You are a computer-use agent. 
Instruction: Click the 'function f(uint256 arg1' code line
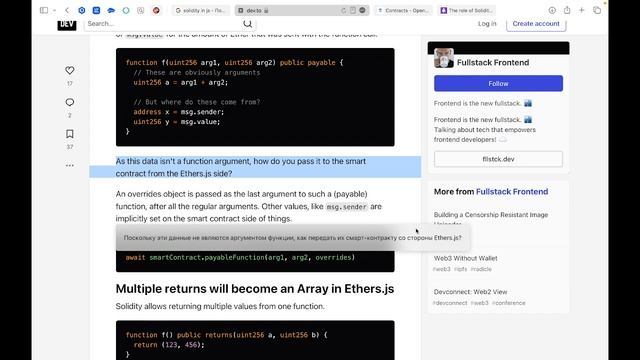point(234,62)
